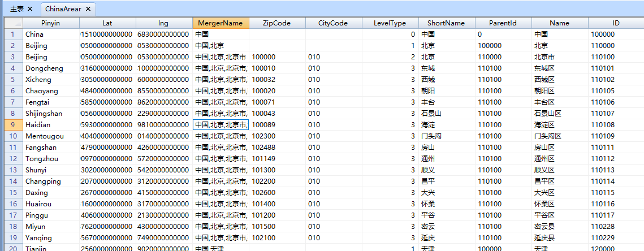Click the Pinyin cell 'Fengtai'
644x251 pixels.
(x=51, y=102)
